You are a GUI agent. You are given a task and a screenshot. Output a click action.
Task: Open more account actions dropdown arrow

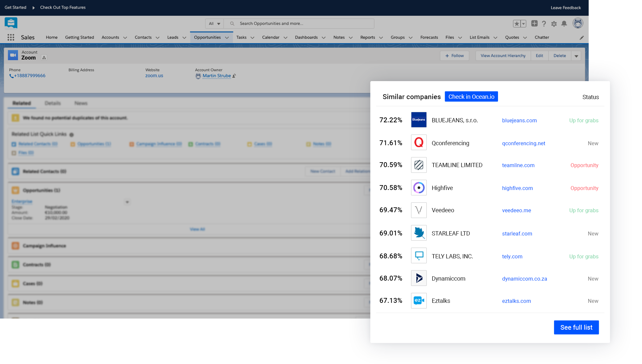576,56
